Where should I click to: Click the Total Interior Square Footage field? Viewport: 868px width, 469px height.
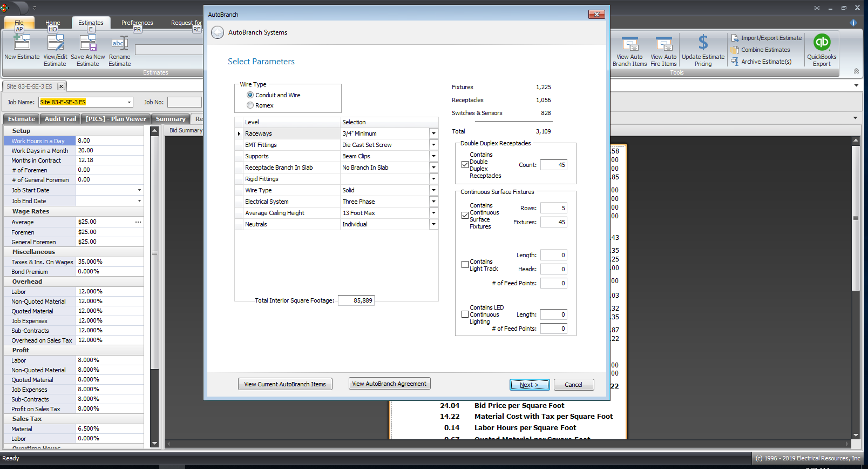pos(356,300)
